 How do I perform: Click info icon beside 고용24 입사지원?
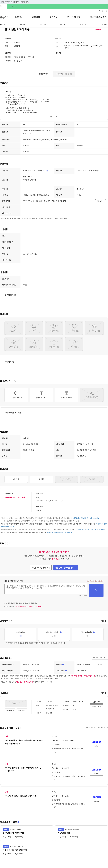click(94, 632)
